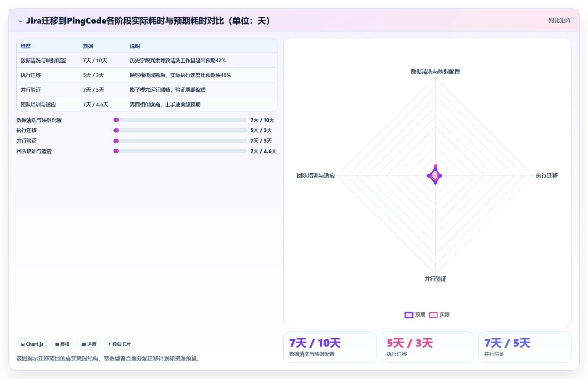Click the 7天 / 4.6天 value beside the progress bar
Viewport: 588px width, 379px height.
pos(264,151)
